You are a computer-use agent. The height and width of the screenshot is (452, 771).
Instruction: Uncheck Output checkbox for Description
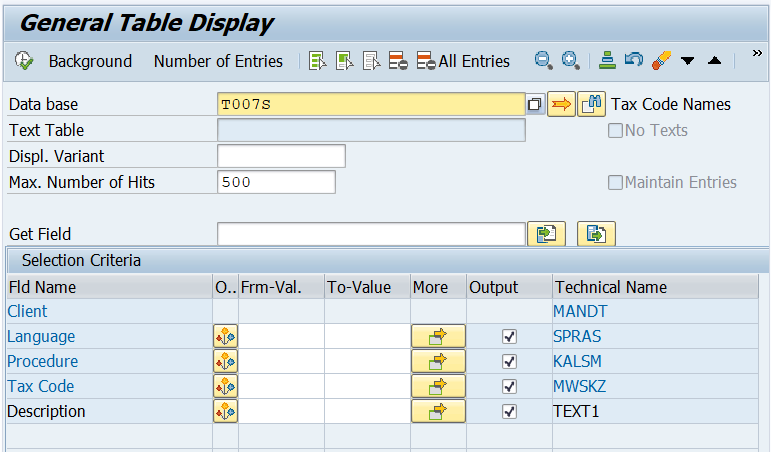coord(509,411)
